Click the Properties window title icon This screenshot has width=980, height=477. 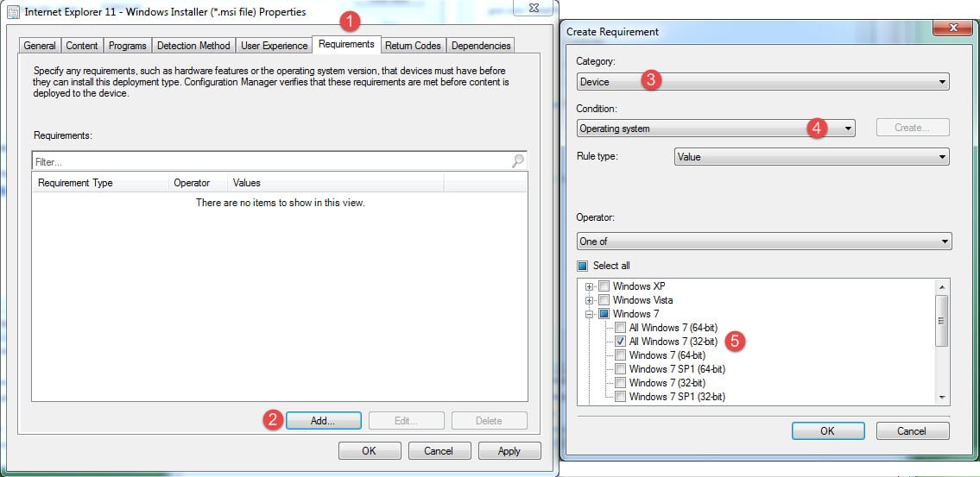12,11
